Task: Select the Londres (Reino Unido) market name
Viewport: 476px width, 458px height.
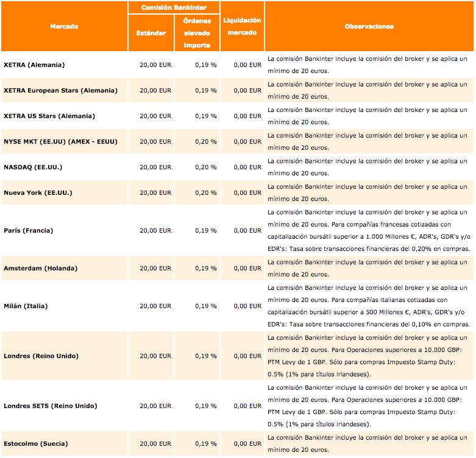Action: pyautogui.click(x=41, y=356)
